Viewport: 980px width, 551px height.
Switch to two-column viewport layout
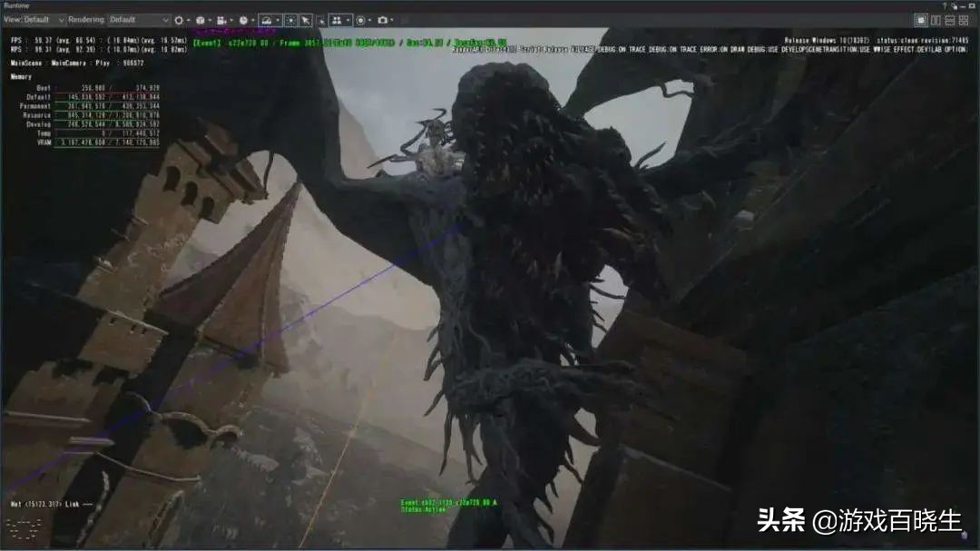click(x=936, y=20)
